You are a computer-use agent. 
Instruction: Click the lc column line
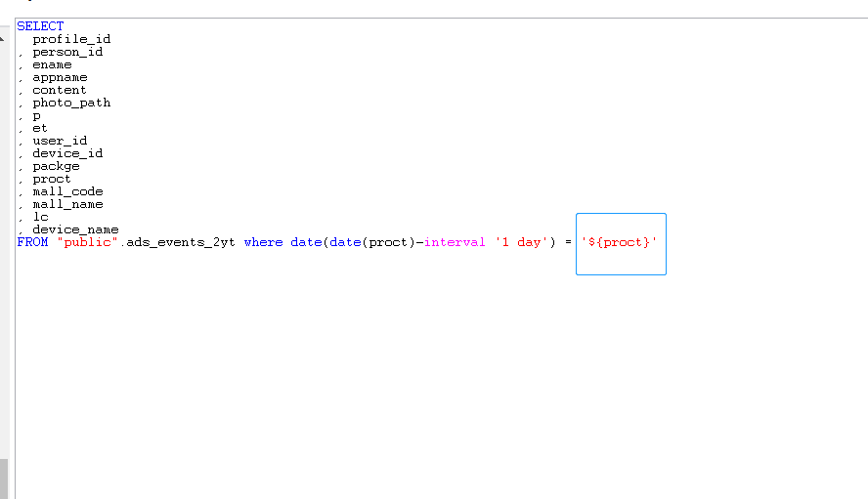click(x=40, y=217)
